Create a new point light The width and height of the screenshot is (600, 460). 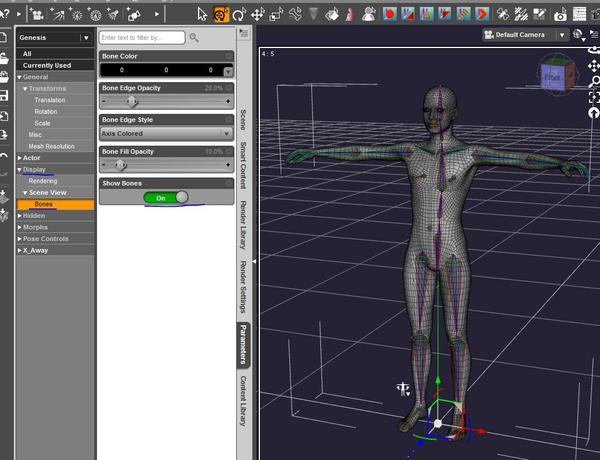[76, 15]
